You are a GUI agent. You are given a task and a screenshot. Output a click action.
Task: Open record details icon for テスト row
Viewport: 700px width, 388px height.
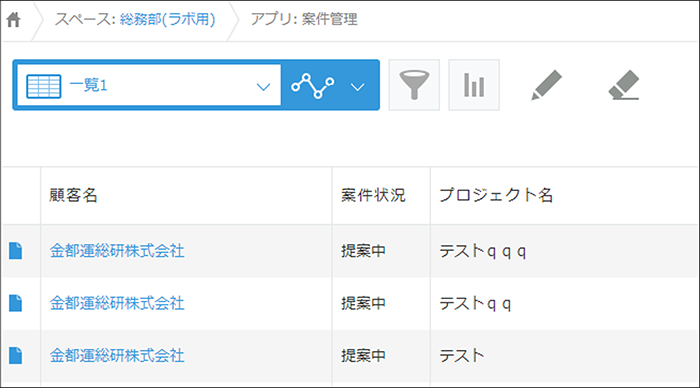(16, 355)
